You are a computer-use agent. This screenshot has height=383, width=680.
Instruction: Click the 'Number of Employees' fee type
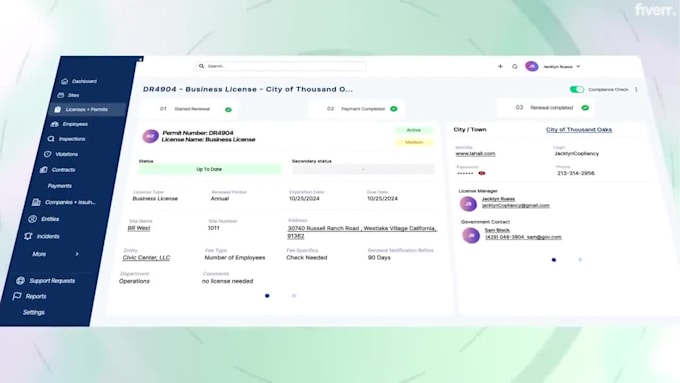(x=235, y=258)
